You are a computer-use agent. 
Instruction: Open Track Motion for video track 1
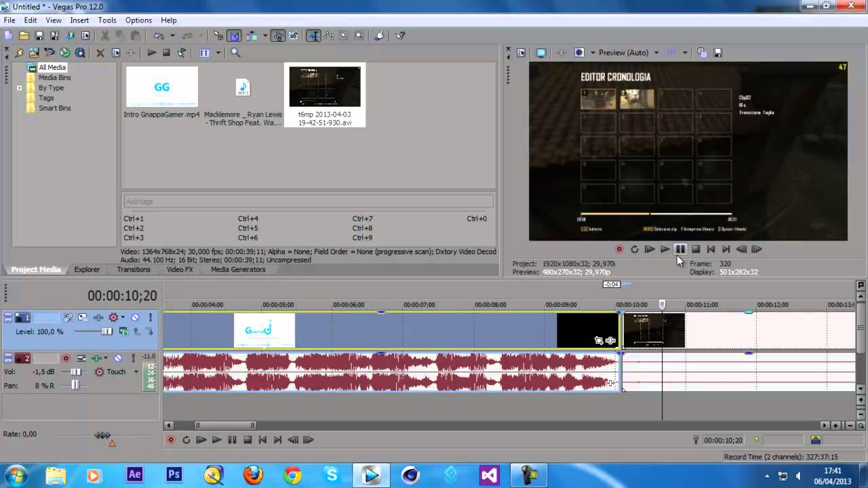click(82, 317)
